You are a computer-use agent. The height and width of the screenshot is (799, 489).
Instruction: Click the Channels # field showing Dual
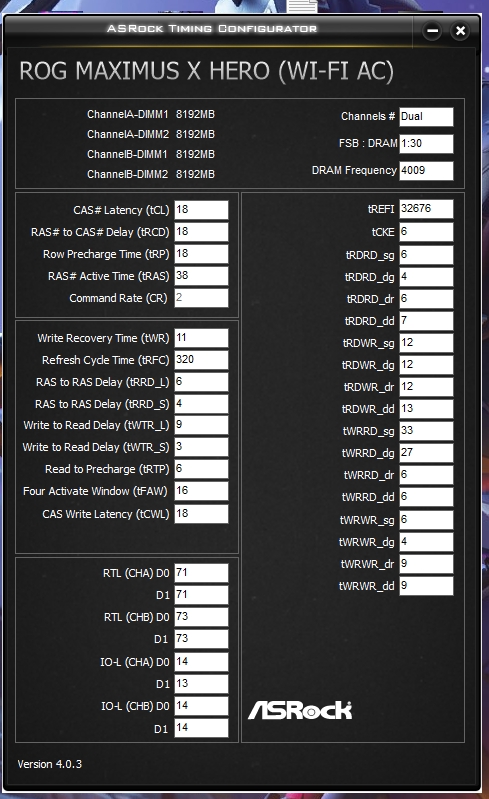(426, 117)
